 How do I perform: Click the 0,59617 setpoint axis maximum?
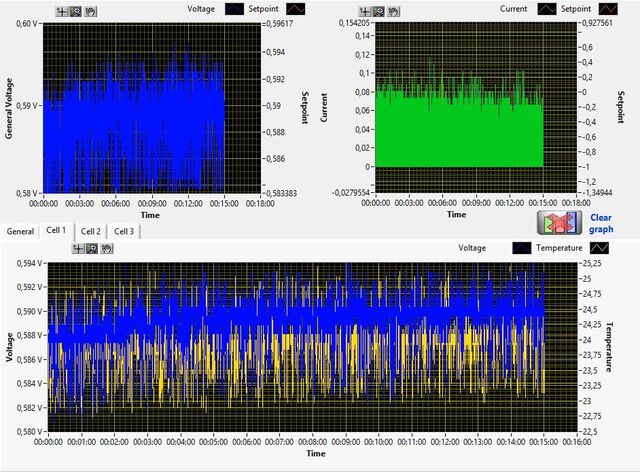(280, 24)
